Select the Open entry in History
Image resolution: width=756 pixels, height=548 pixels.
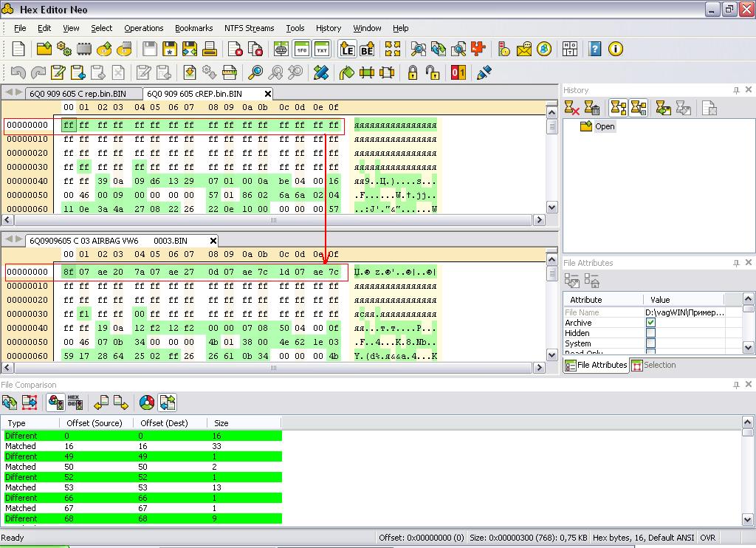click(x=604, y=126)
